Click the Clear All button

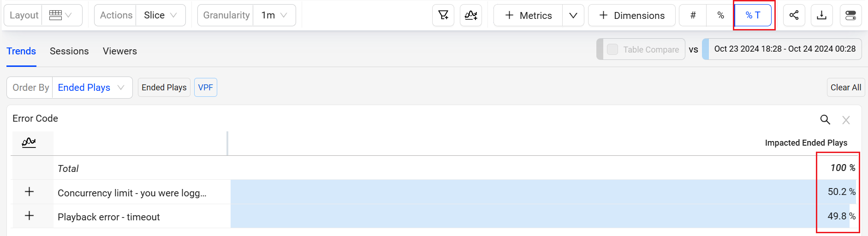tap(845, 88)
